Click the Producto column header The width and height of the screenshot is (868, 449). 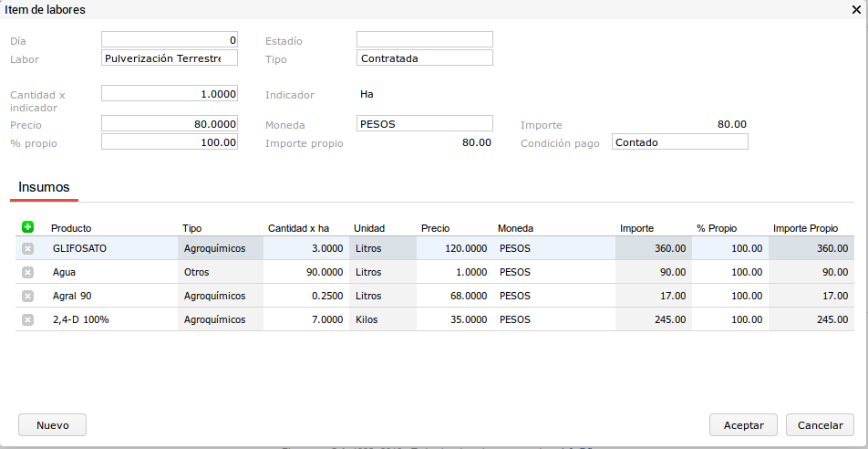pyautogui.click(x=71, y=228)
